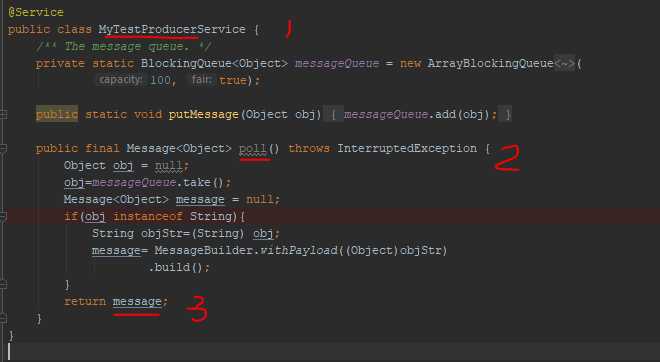
Task: Click the throws keyword
Action: click(x=309, y=149)
